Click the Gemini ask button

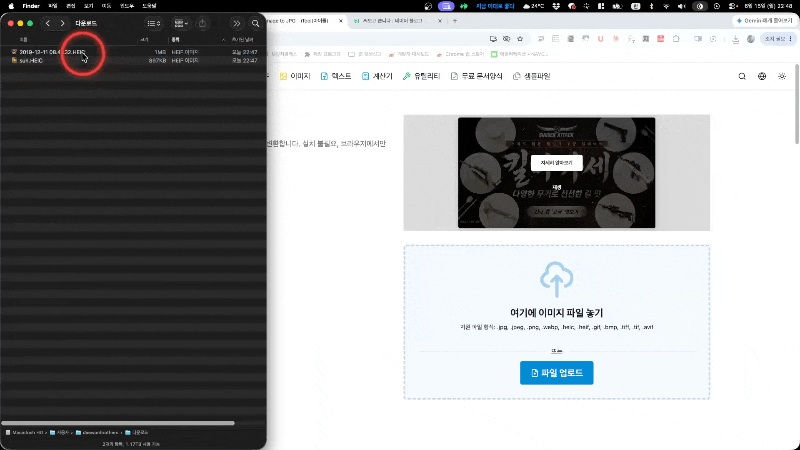764,21
